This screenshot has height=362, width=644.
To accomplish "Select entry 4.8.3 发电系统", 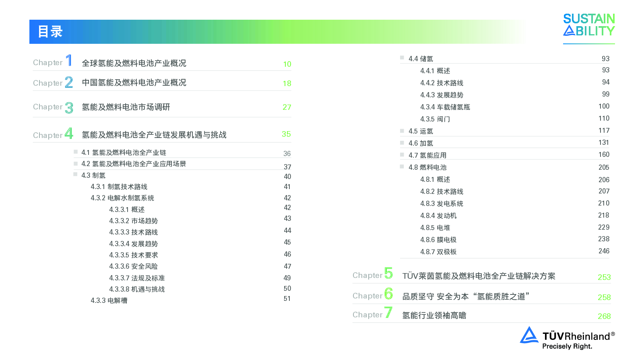I will point(442,204).
